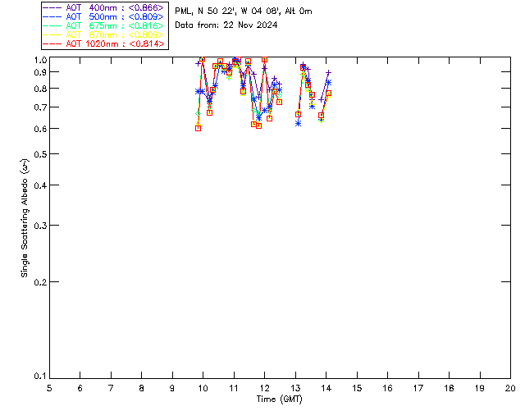Click the 16 hour x-axis label

click(x=388, y=388)
